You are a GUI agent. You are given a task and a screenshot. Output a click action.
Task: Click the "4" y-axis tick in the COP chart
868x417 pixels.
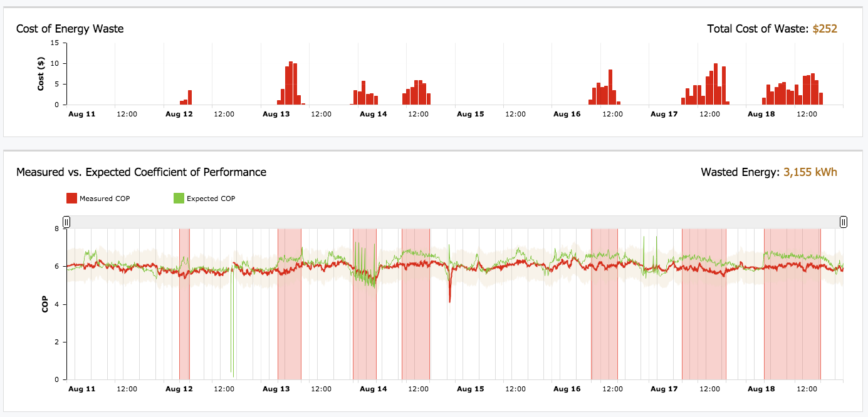(x=56, y=304)
